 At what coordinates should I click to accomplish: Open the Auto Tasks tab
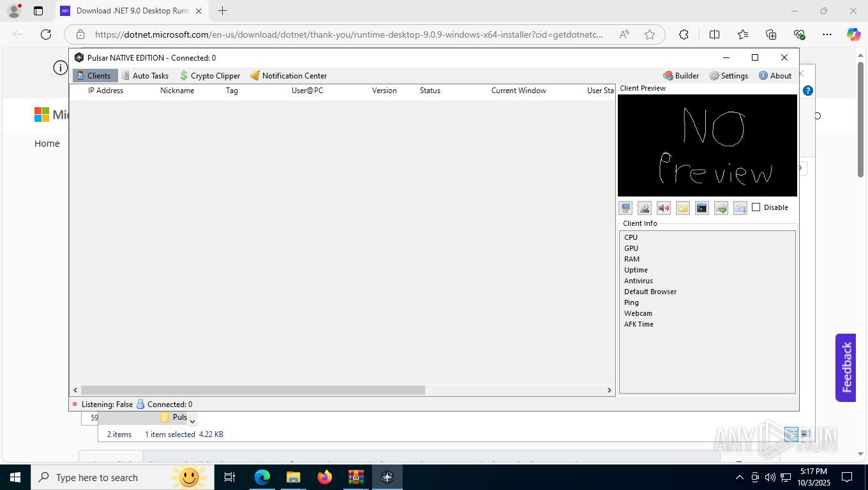click(145, 75)
